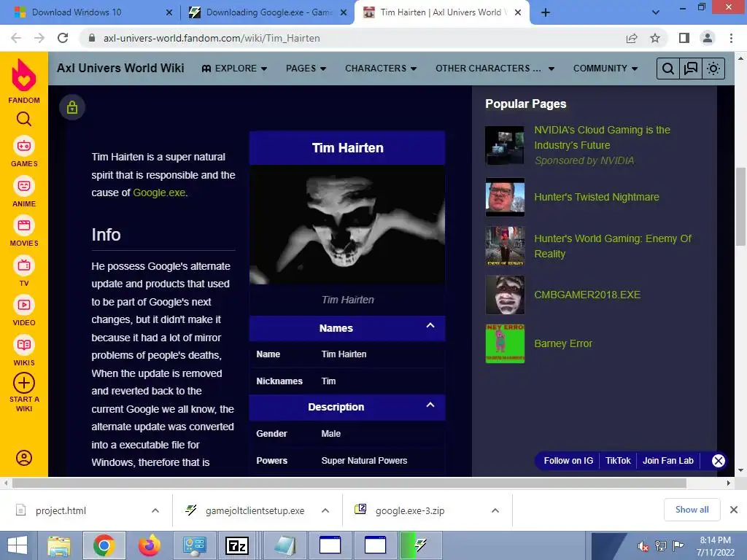Open the Barney Error page link
Image resolution: width=747 pixels, height=560 pixels.
click(x=563, y=343)
